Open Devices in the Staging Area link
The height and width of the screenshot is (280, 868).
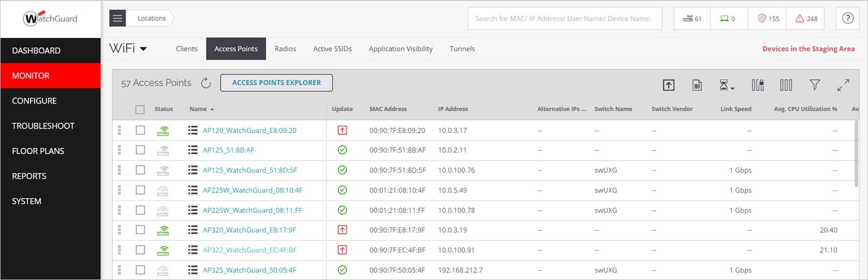tap(808, 49)
